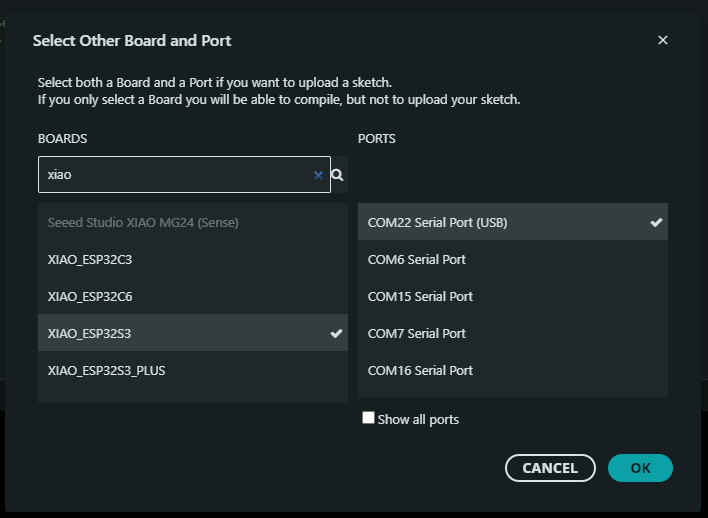This screenshot has height=518, width=708.
Task: Click the magnifying glass search icon
Action: [x=338, y=175]
